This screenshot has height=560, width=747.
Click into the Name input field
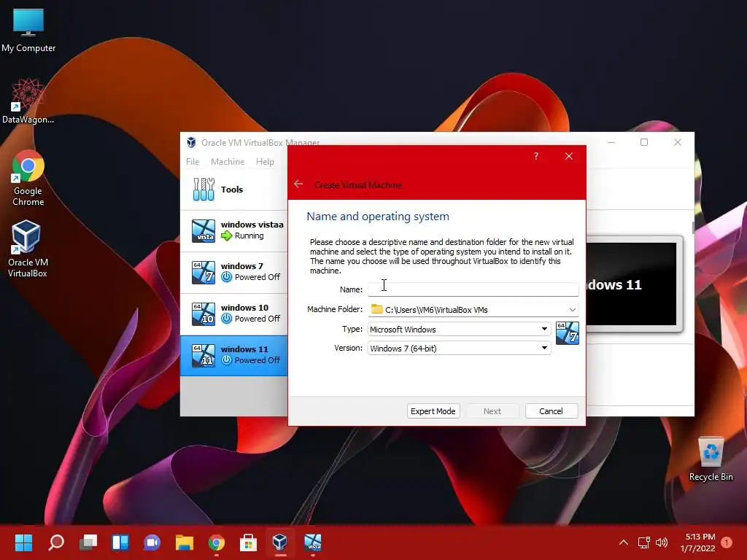tap(473, 289)
